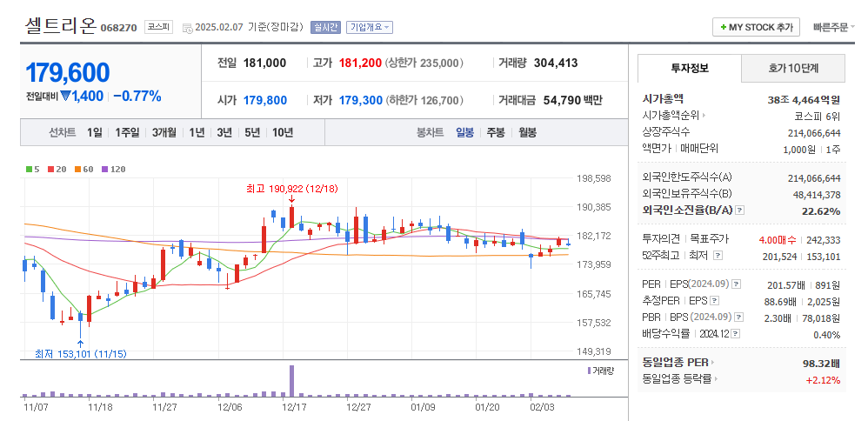868x421 pixels.
Task: Click the 거래량 value 304,413
Action: (x=556, y=63)
